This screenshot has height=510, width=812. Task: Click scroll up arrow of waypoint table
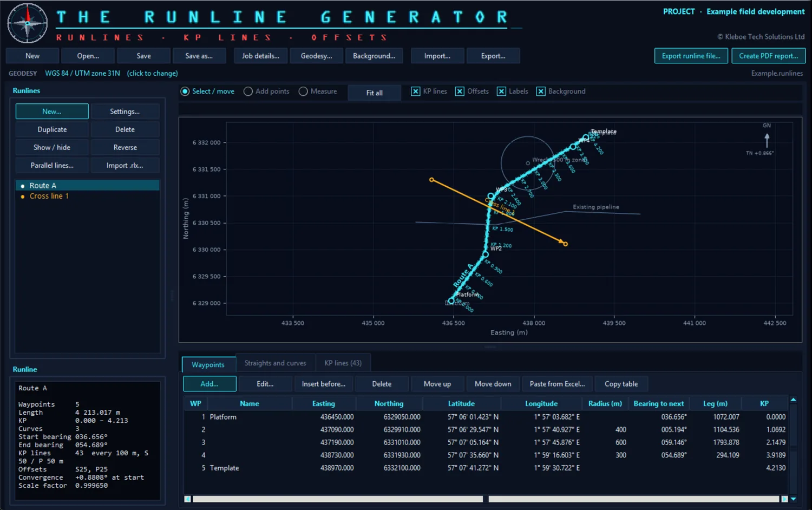click(x=793, y=400)
